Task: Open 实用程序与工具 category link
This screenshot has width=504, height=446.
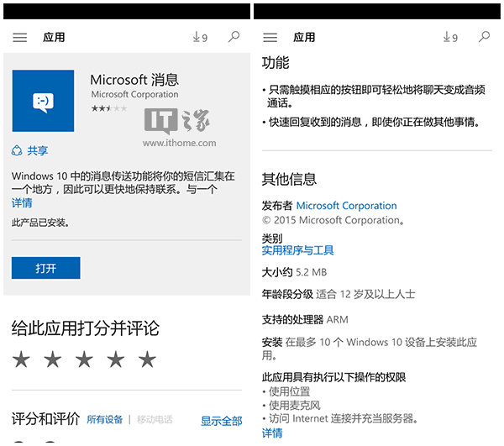Action: tap(297, 250)
